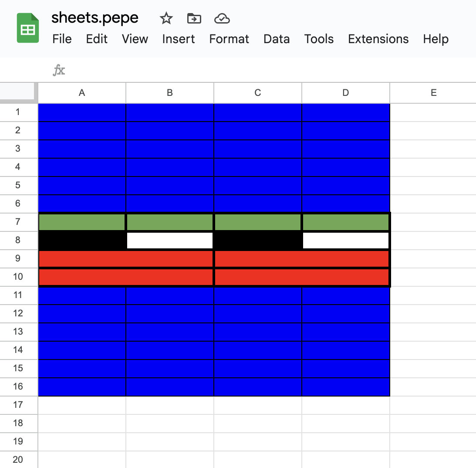Open the Extensions menu
Image resolution: width=476 pixels, height=468 pixels.
378,39
